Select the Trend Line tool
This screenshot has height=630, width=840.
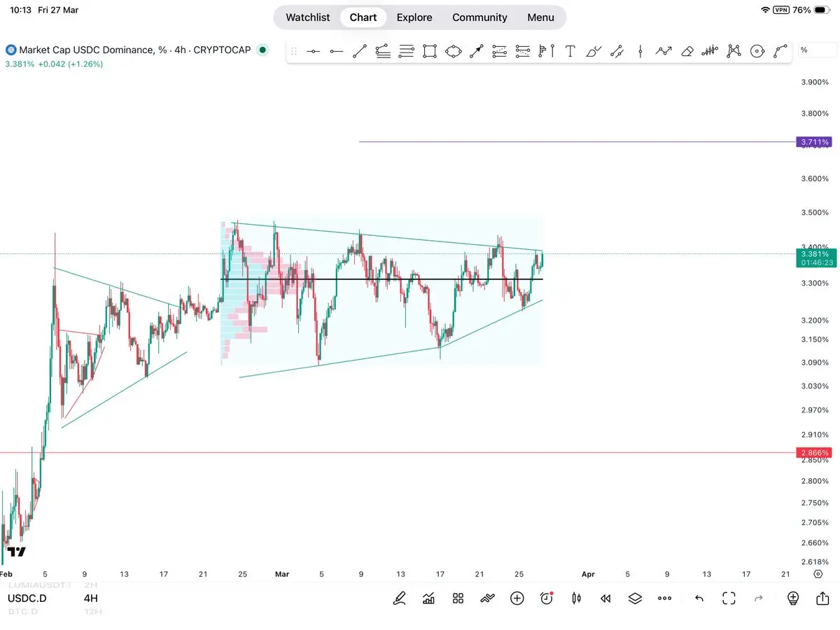[x=360, y=51]
